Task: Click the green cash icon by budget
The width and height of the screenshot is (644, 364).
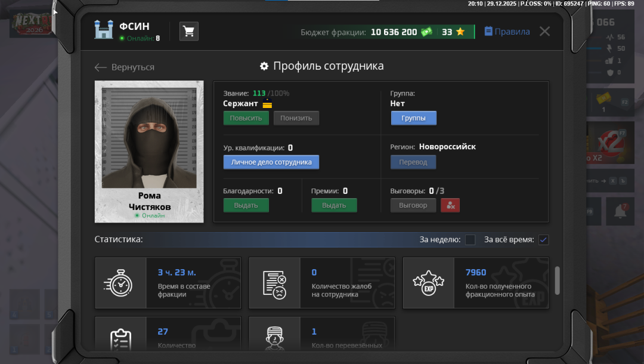Action: (426, 32)
